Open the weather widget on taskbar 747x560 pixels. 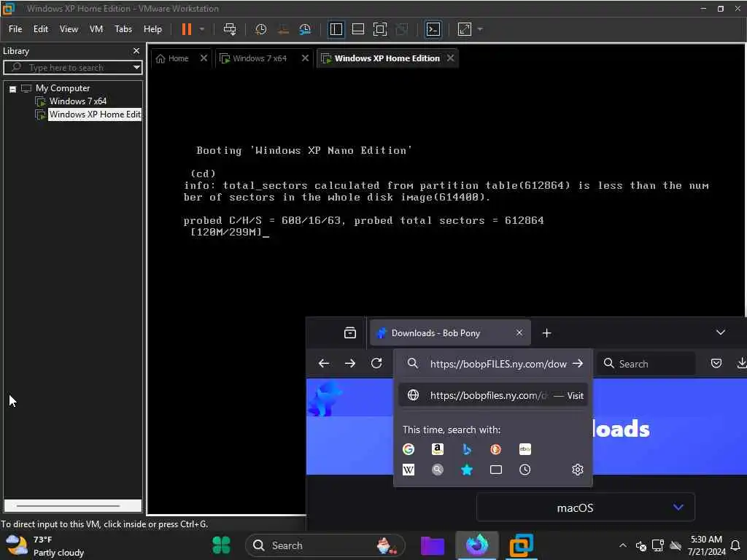(x=45, y=545)
